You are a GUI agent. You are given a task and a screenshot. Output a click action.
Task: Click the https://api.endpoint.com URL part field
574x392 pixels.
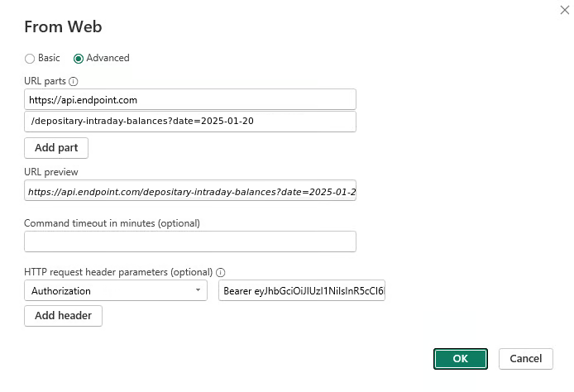click(190, 100)
